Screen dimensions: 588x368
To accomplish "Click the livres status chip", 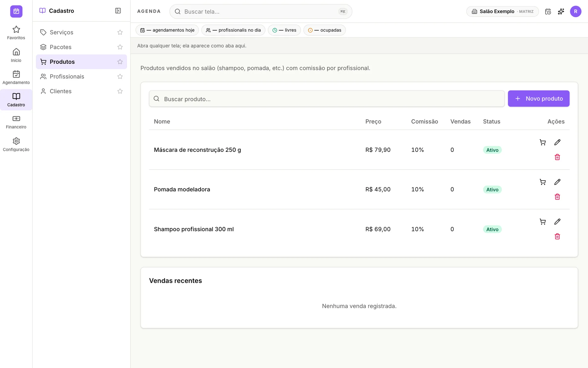I will point(284,30).
